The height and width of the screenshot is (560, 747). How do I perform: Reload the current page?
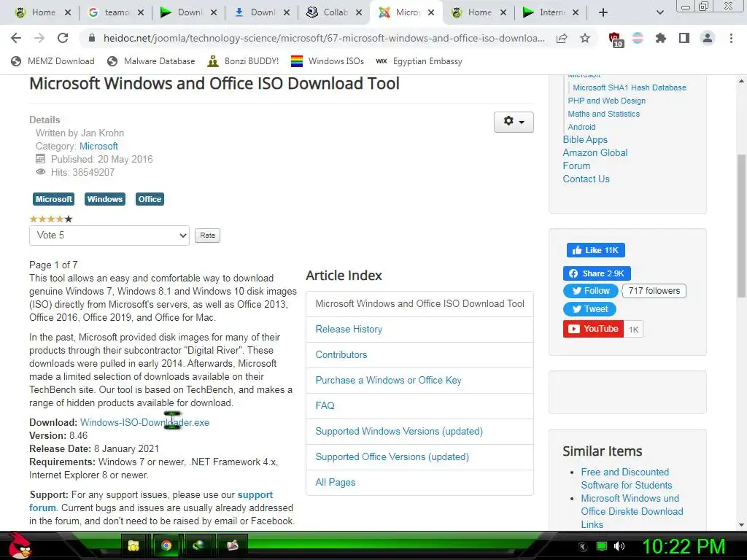point(63,38)
